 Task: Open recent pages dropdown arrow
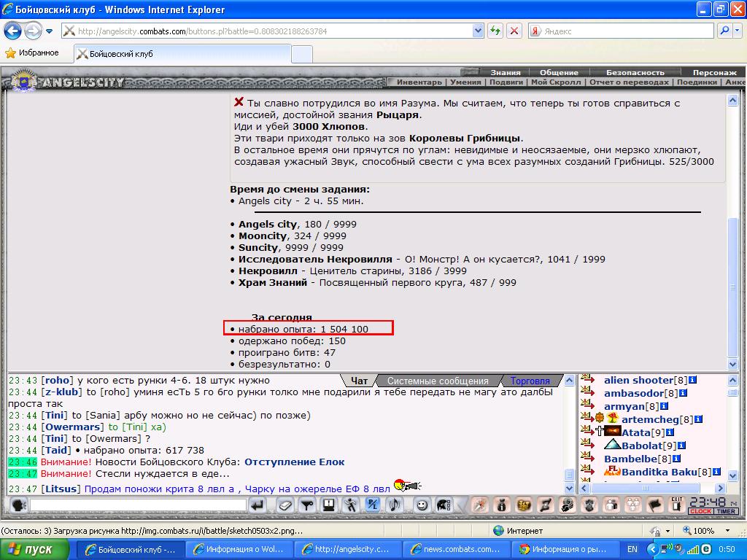click(49, 31)
